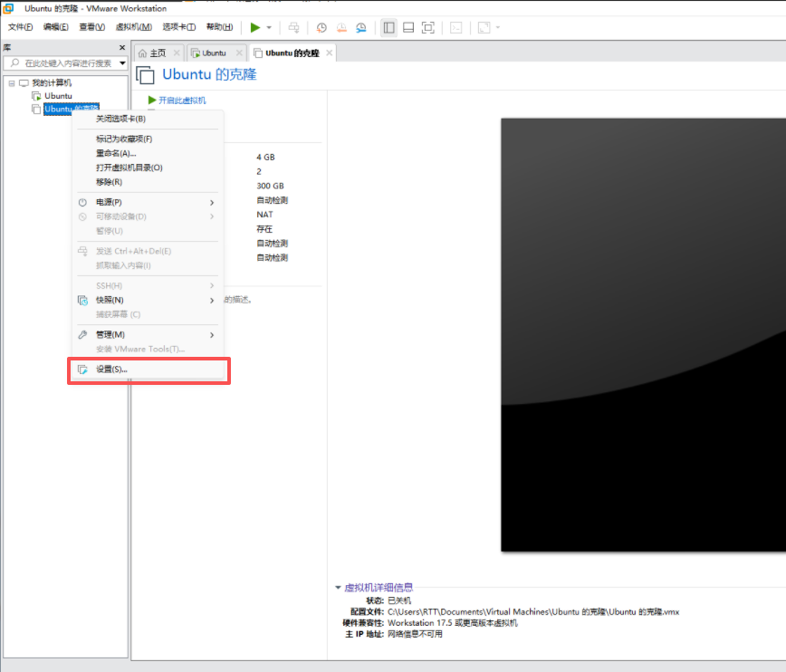Close the library panel with X
The height and width of the screenshot is (672, 786).
tap(122, 47)
